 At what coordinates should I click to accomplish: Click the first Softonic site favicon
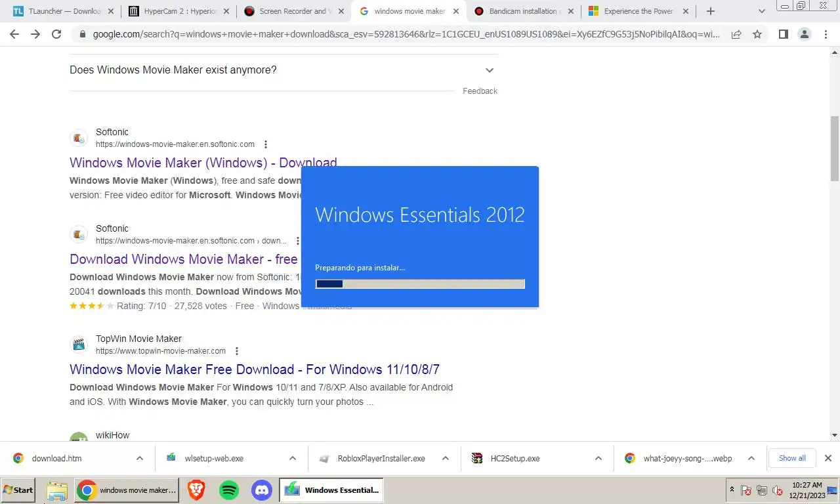(79, 138)
